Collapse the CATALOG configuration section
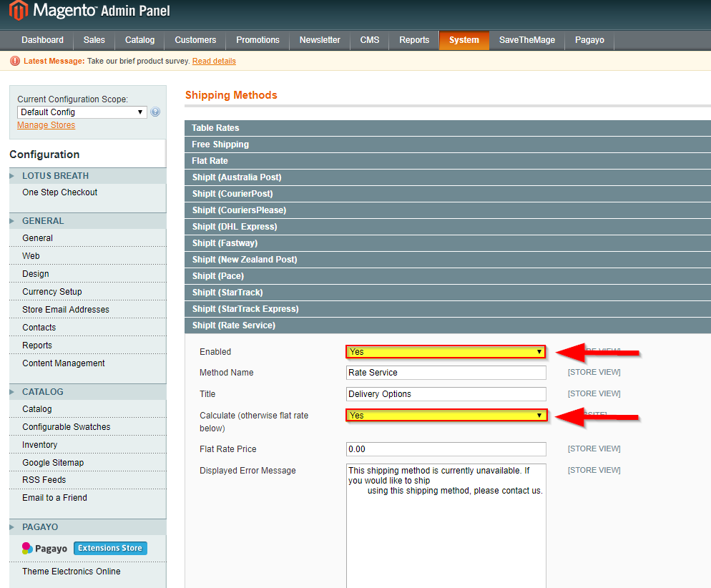711x588 pixels. tap(88, 392)
